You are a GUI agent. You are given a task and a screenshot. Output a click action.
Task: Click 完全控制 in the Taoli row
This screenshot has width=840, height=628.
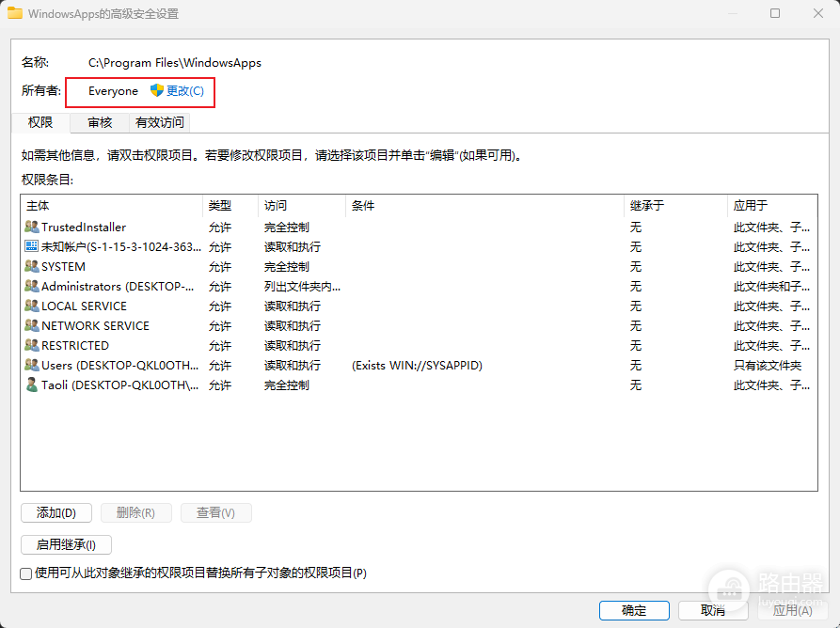(287, 385)
